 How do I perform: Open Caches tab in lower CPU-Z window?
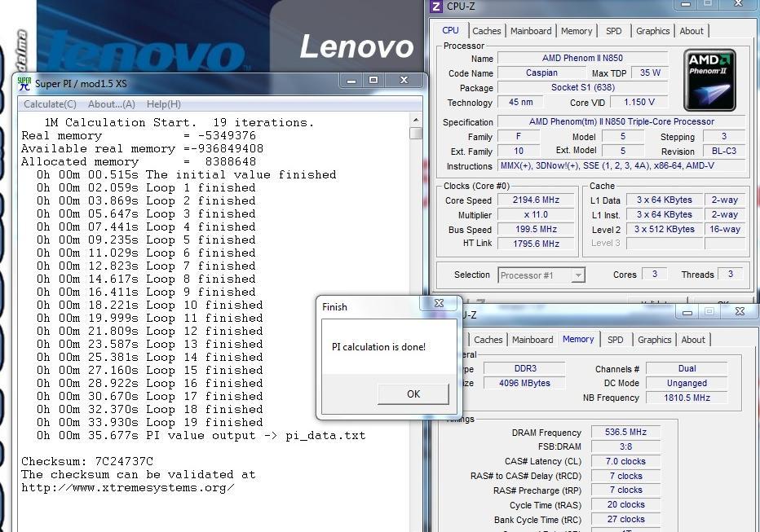click(488, 340)
